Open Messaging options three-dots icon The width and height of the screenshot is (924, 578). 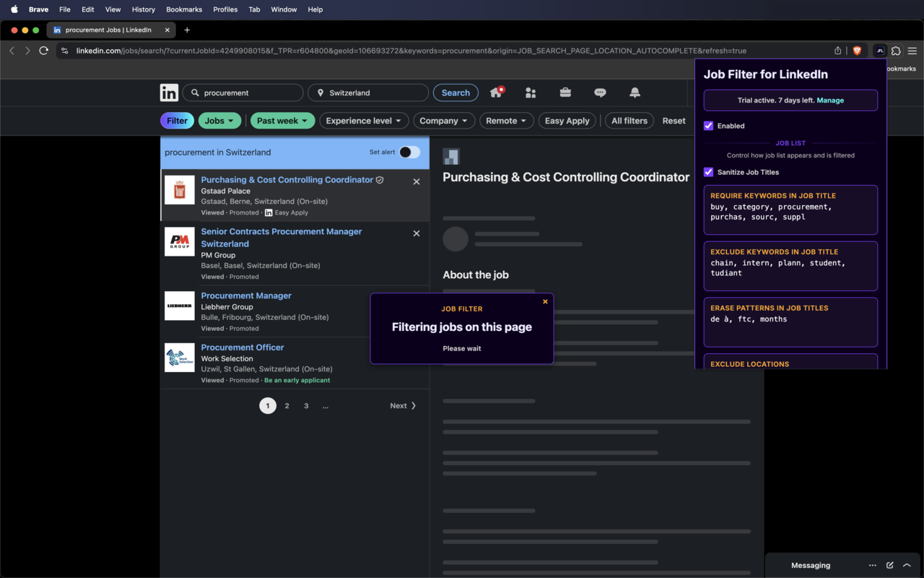coord(873,565)
